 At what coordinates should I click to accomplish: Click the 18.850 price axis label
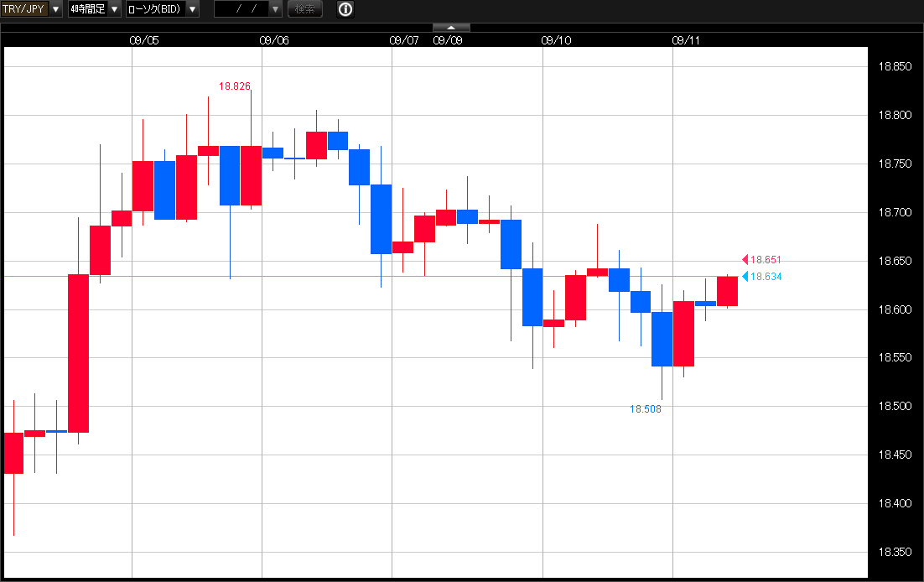point(895,66)
